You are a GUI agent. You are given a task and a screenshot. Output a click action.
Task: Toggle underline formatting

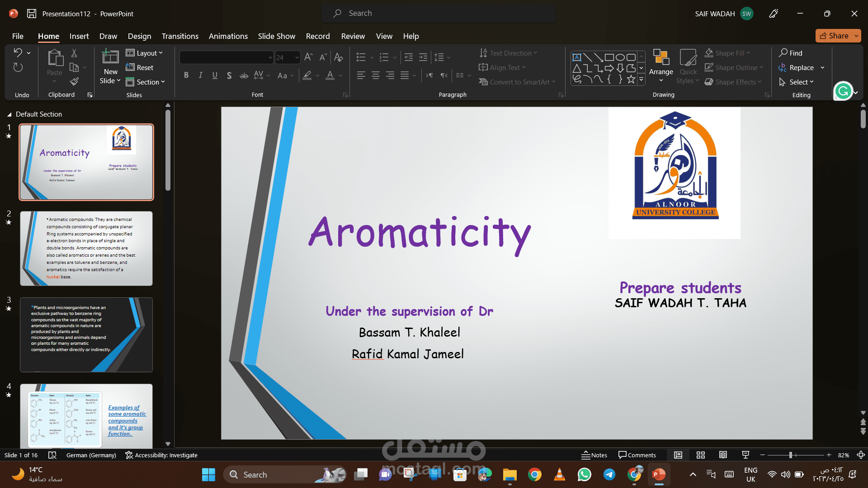point(215,75)
